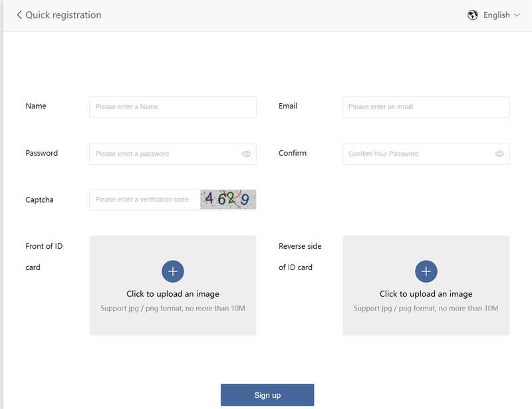Click the front ID upload format hint text

pos(173,308)
